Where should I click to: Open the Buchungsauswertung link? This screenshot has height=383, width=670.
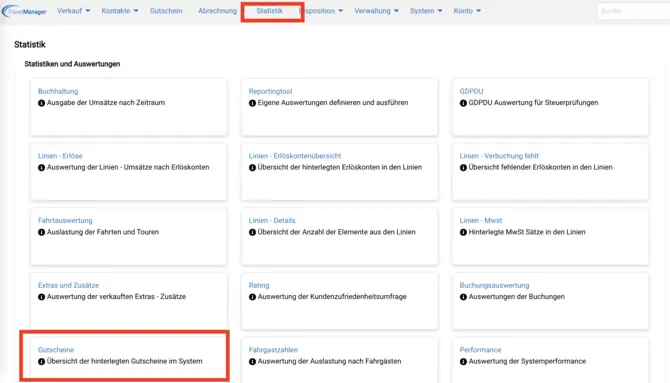tap(494, 285)
